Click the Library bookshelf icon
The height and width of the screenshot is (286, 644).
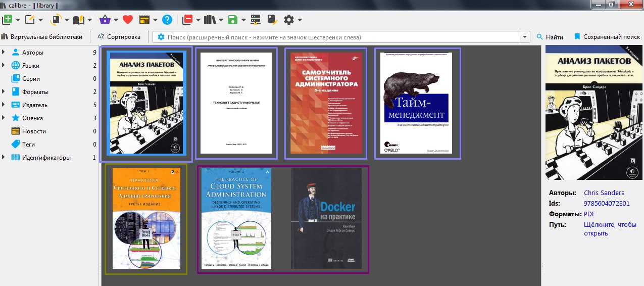[210, 20]
